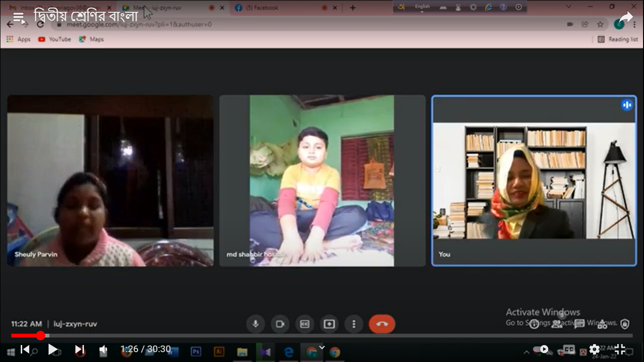Skip to the previous video
The width and height of the screenshot is (644, 362).
click(25, 349)
